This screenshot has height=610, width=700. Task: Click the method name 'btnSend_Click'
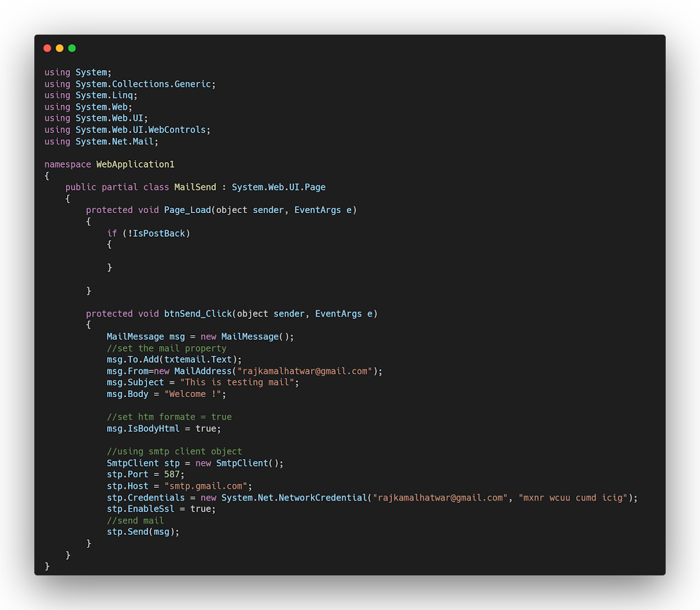pyautogui.click(x=198, y=314)
